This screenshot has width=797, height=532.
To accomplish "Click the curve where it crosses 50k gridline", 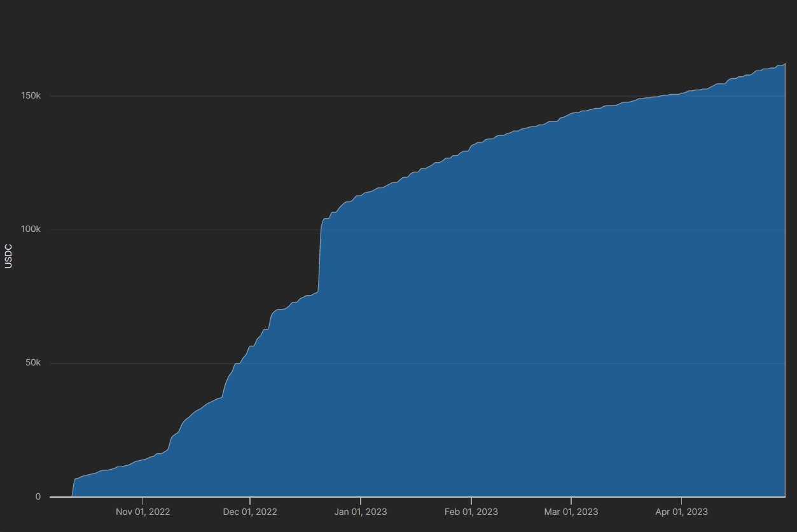I will coord(237,364).
